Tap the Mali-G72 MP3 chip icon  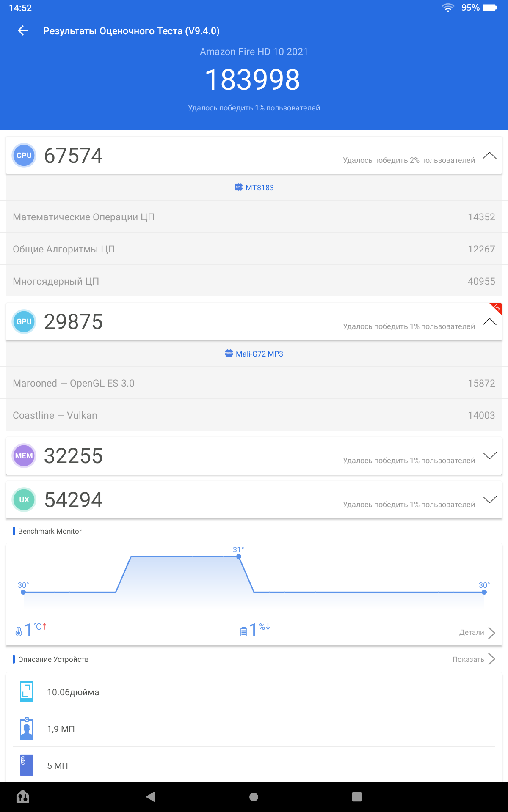(x=229, y=353)
